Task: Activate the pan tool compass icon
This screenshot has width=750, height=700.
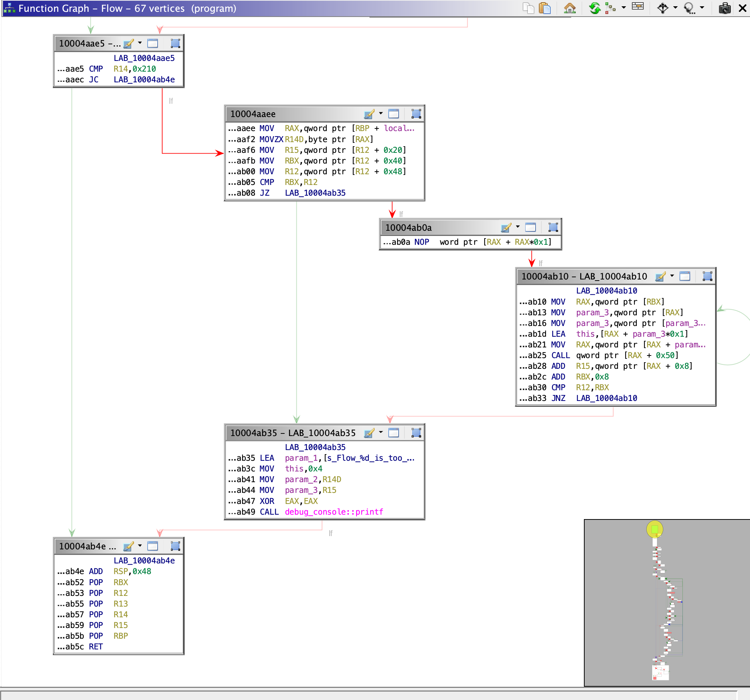Action: [663, 8]
